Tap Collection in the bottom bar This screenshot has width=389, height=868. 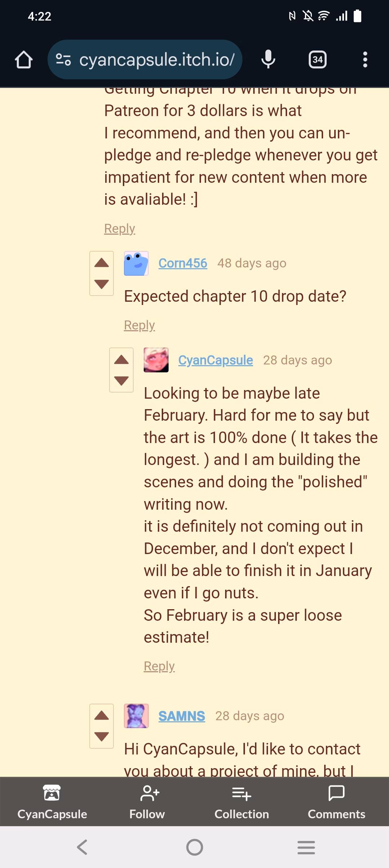pos(242,802)
